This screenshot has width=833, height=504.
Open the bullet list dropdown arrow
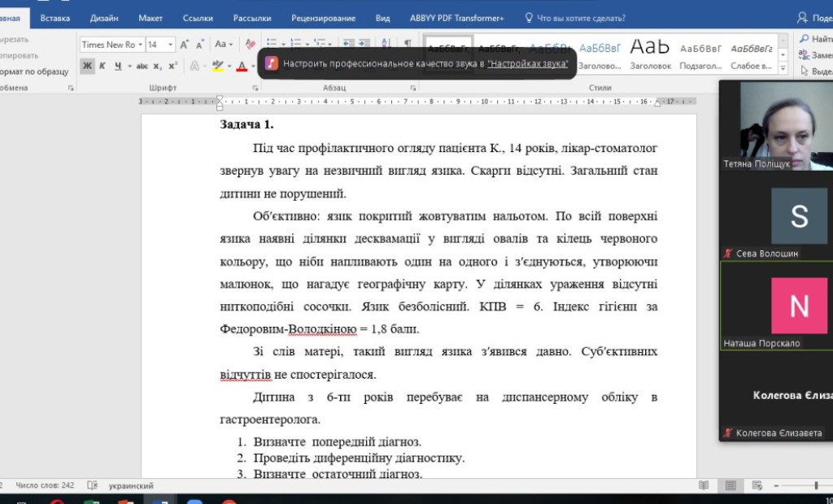pos(283,44)
